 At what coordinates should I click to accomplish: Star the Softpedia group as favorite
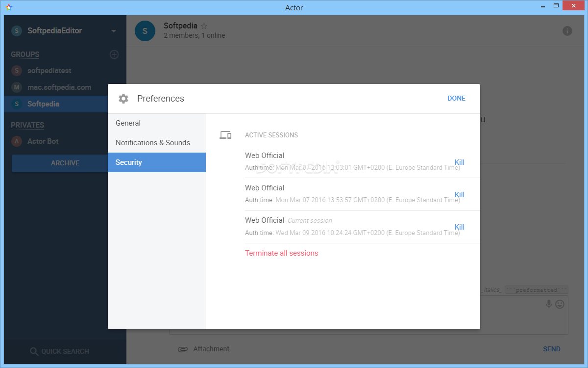(204, 26)
